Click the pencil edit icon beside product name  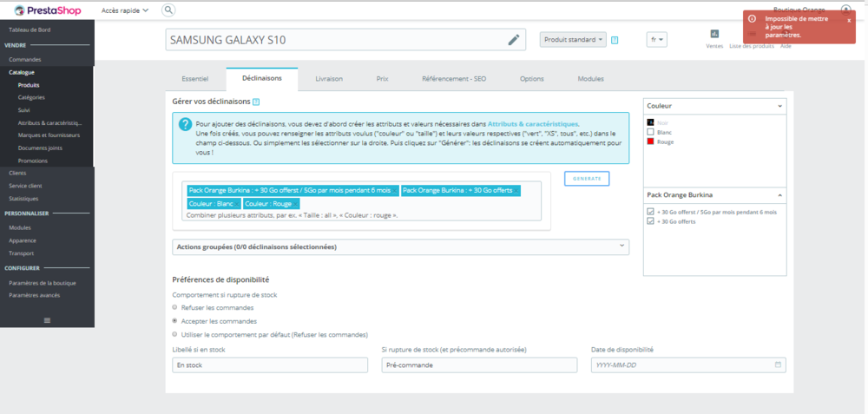[x=514, y=40]
